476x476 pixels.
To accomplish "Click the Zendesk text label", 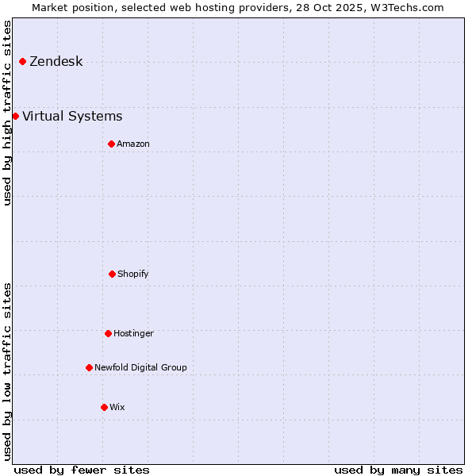I will pos(56,62).
